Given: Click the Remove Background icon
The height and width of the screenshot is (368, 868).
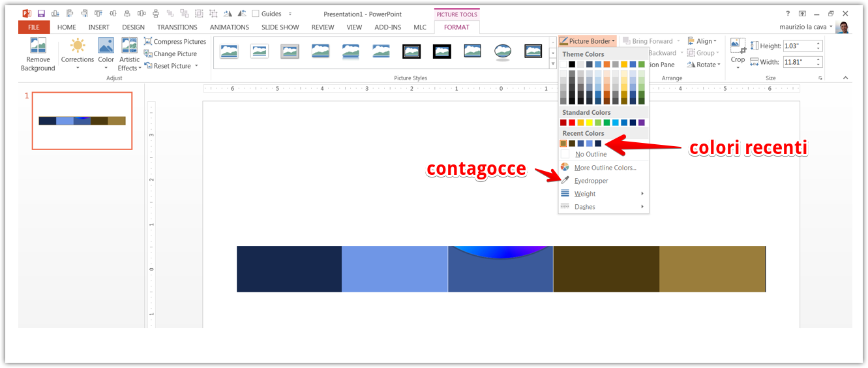Looking at the screenshot, I should [x=38, y=45].
